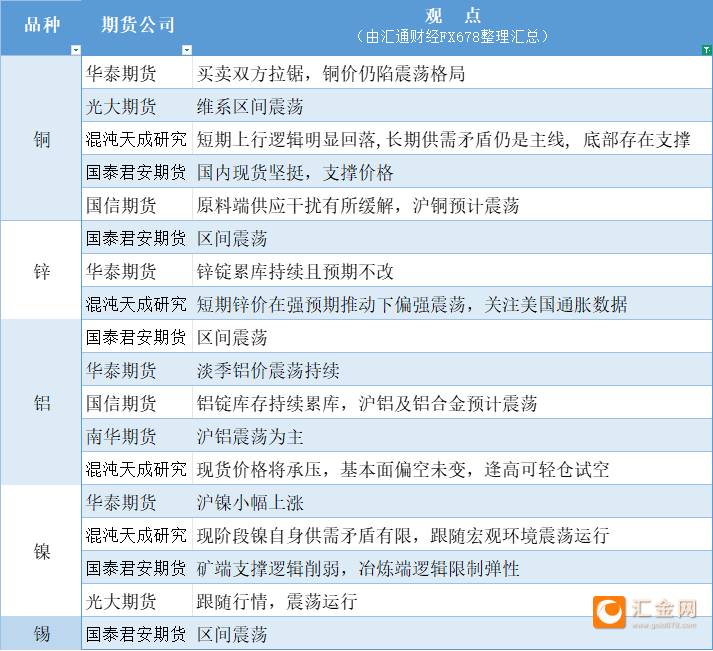
Task: Select the 铝 category cell
Action: pos(41,402)
